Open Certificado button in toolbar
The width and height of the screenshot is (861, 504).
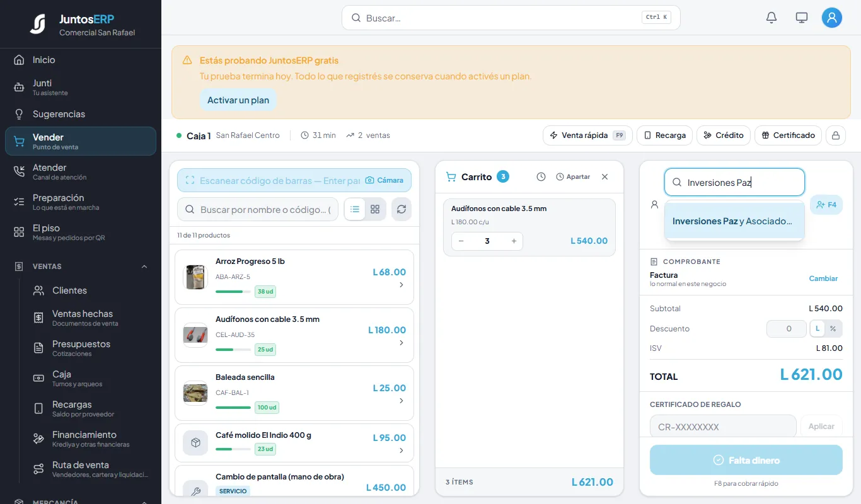788,135
